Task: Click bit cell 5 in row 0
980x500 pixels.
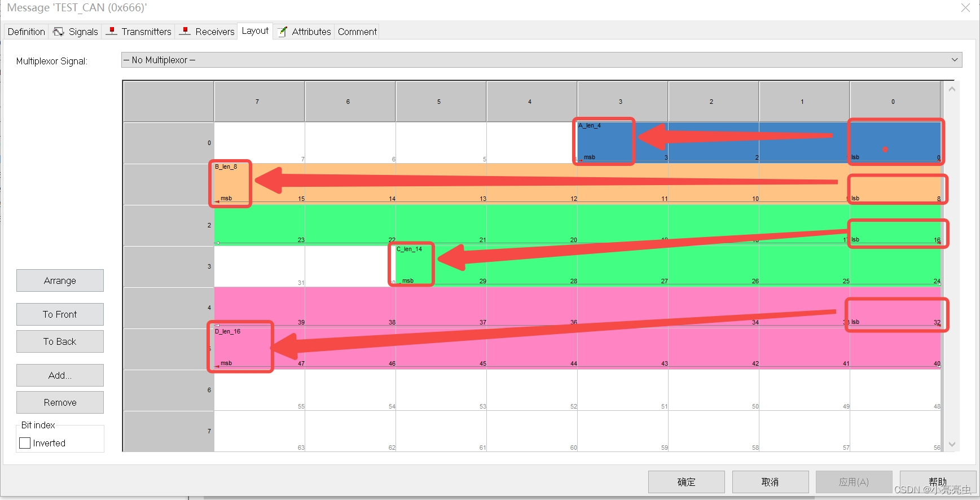Action: (x=441, y=143)
